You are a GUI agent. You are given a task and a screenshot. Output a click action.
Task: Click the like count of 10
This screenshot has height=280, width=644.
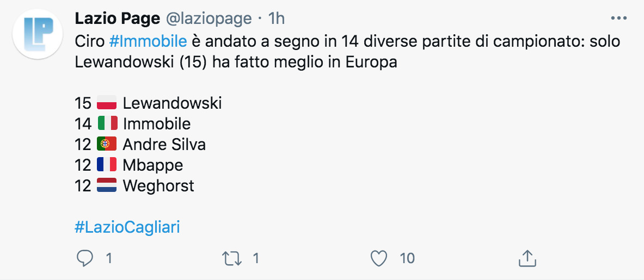(x=407, y=258)
